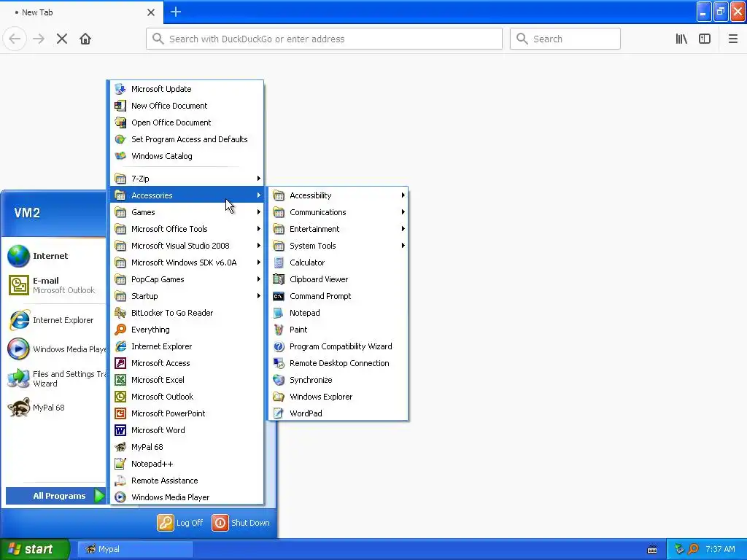Open pinned E-mail Microsoft Outlook item
The width and height of the screenshot is (747, 560).
(x=55, y=285)
